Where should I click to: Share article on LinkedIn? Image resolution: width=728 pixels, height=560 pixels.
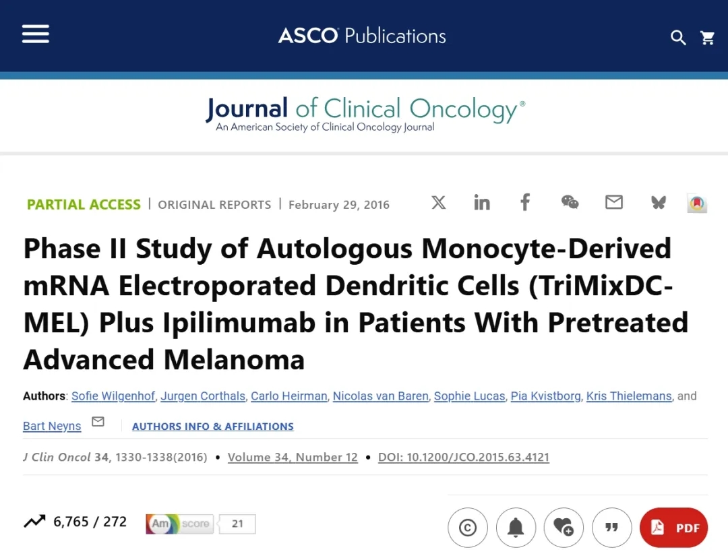(482, 202)
